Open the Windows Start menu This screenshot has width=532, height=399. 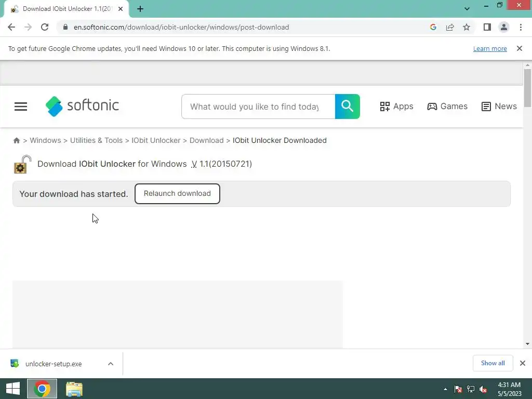pos(13,389)
